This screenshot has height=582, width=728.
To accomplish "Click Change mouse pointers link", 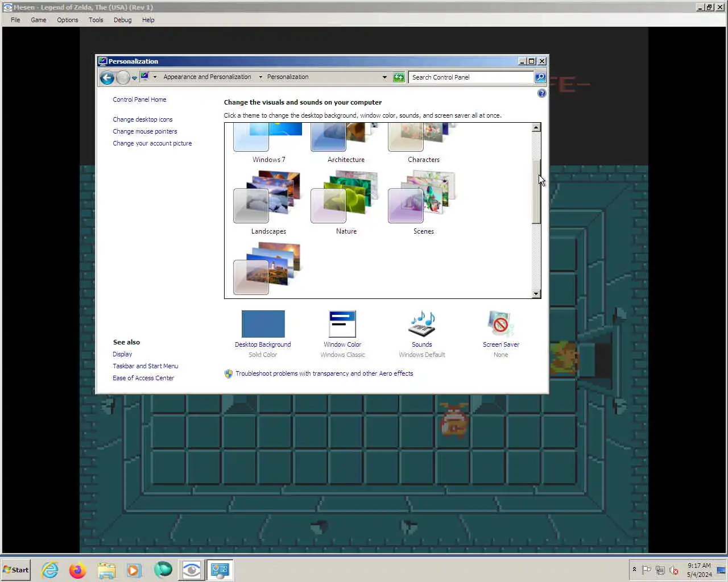I will coord(144,131).
